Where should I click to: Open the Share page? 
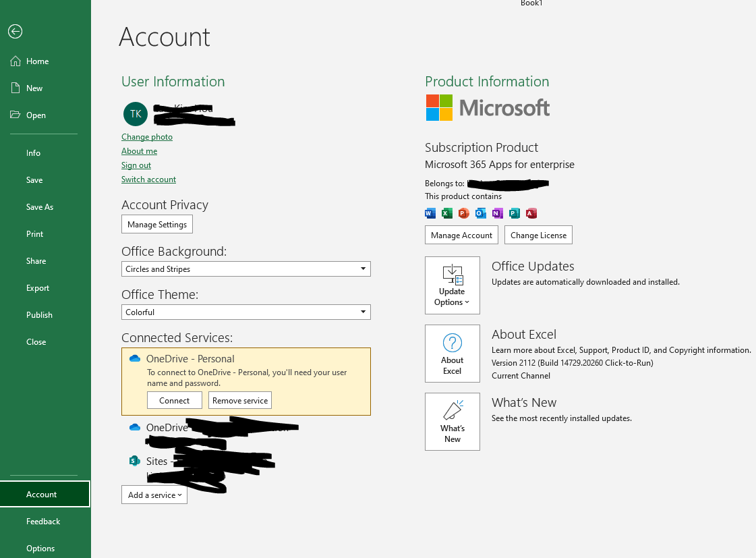pos(36,261)
